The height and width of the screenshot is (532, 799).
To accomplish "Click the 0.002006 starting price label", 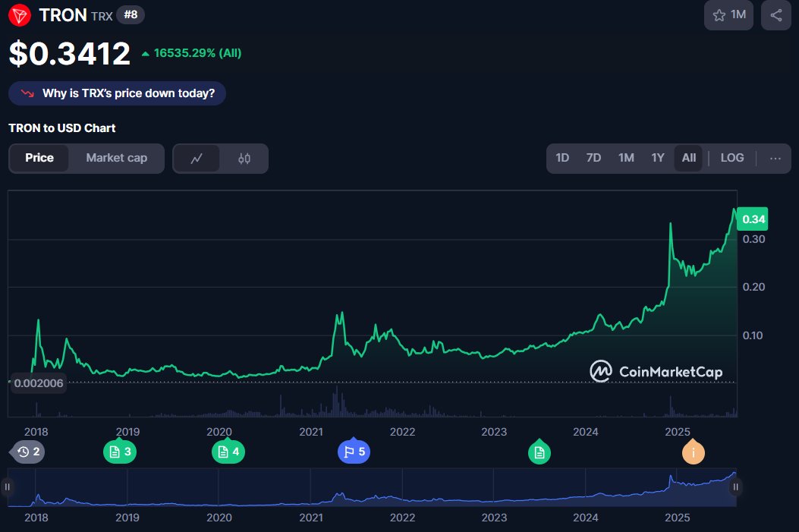I will point(38,383).
